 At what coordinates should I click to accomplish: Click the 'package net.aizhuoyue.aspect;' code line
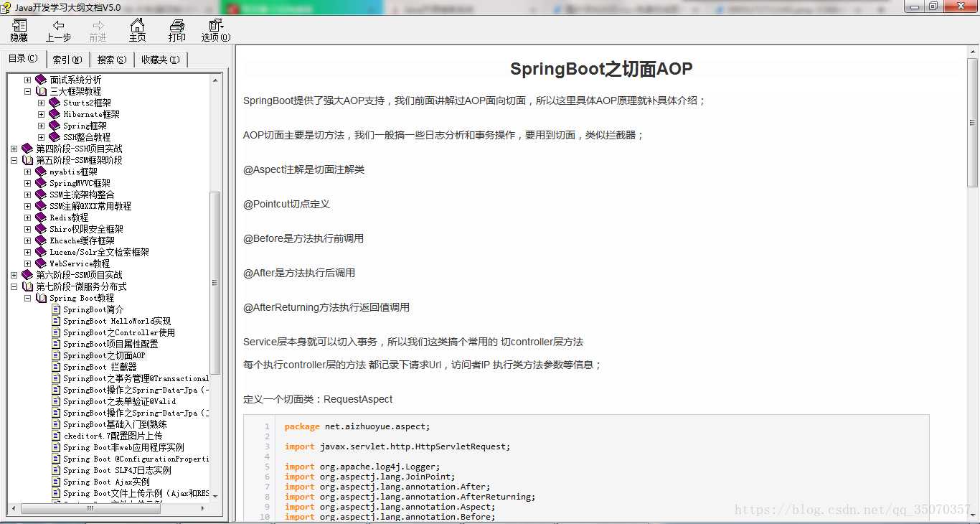click(x=357, y=426)
